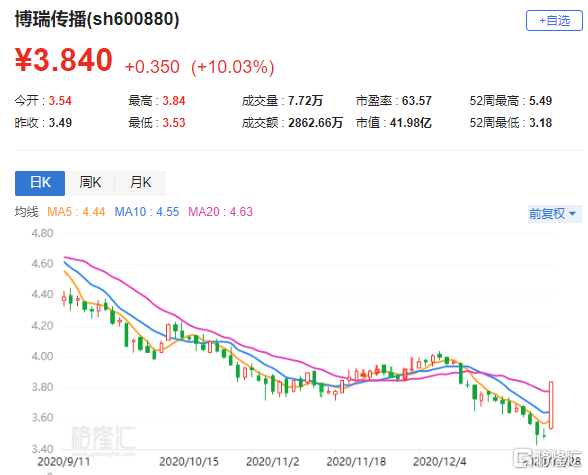Click the 2020/10/15 date axis label

pos(189,462)
